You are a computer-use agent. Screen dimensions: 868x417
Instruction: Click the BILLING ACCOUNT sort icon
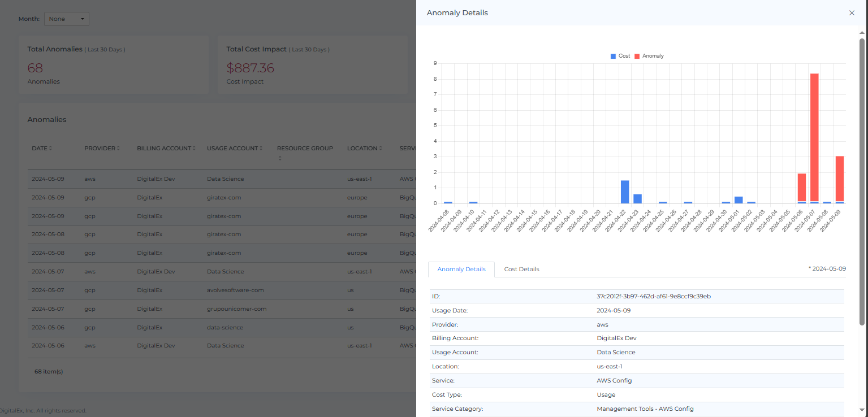[x=194, y=149]
